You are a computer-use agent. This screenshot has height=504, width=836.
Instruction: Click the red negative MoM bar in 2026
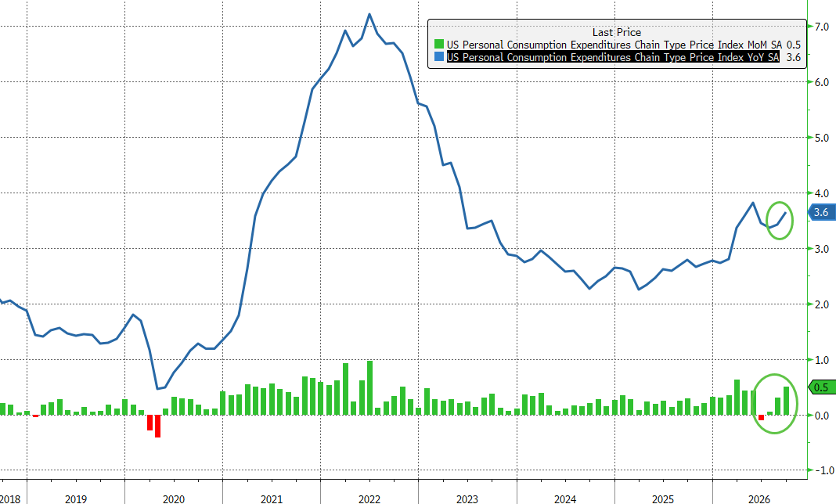(762, 418)
